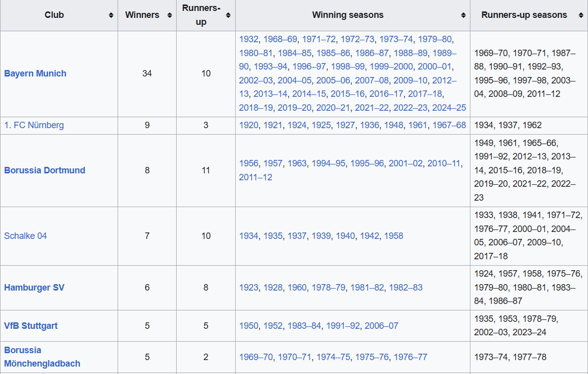588x374 pixels.
Task: Click the Runners-up seasons column header
Action: pyautogui.click(x=529, y=15)
